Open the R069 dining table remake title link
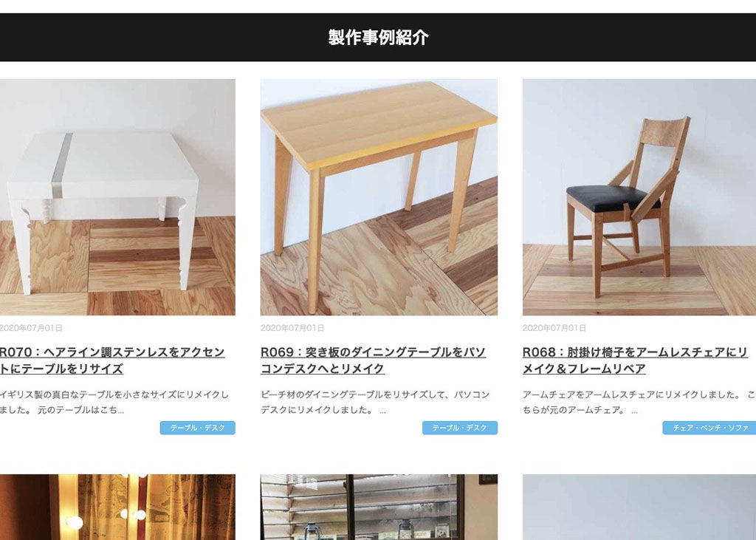The image size is (756, 540). [x=373, y=360]
